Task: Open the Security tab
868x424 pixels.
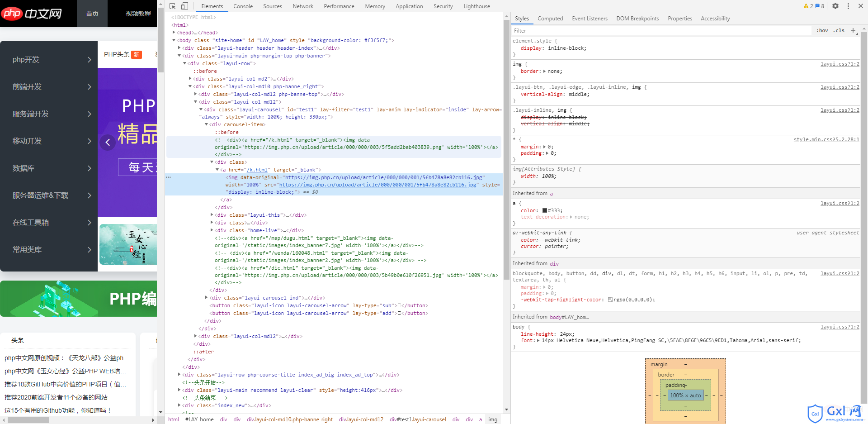Action: (x=443, y=6)
